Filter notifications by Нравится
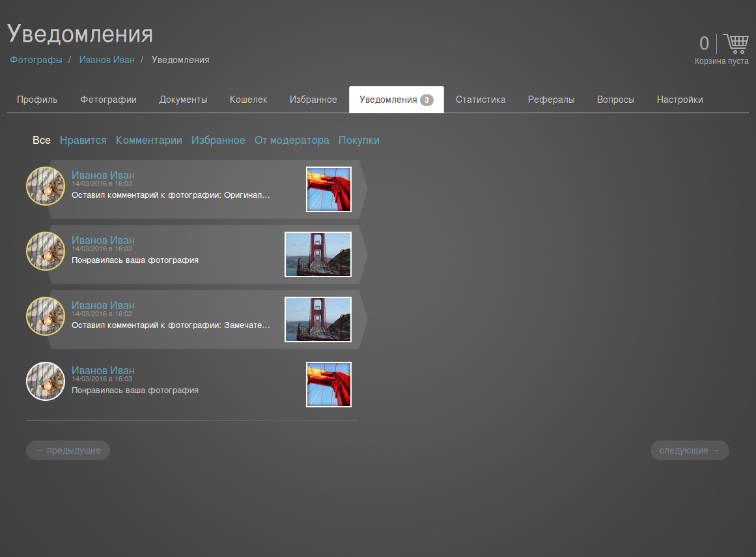 coord(83,141)
